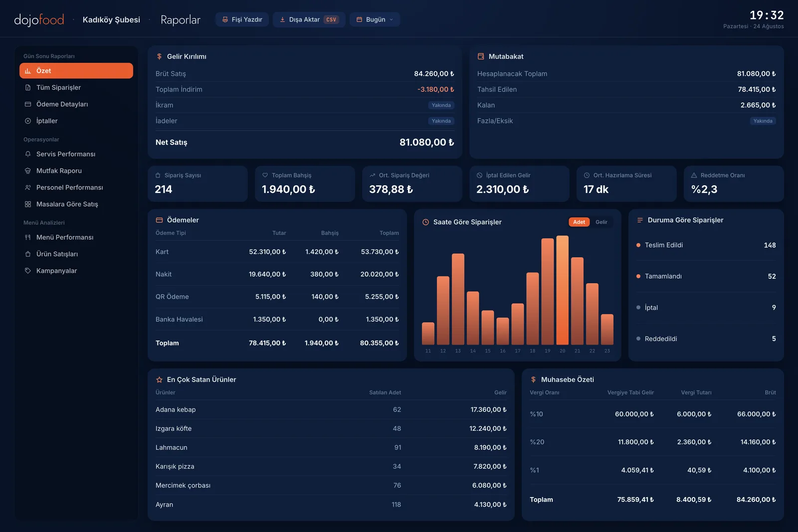Image resolution: width=798 pixels, height=532 pixels.
Task: Click the Raporlar page title
Action: click(181, 19)
